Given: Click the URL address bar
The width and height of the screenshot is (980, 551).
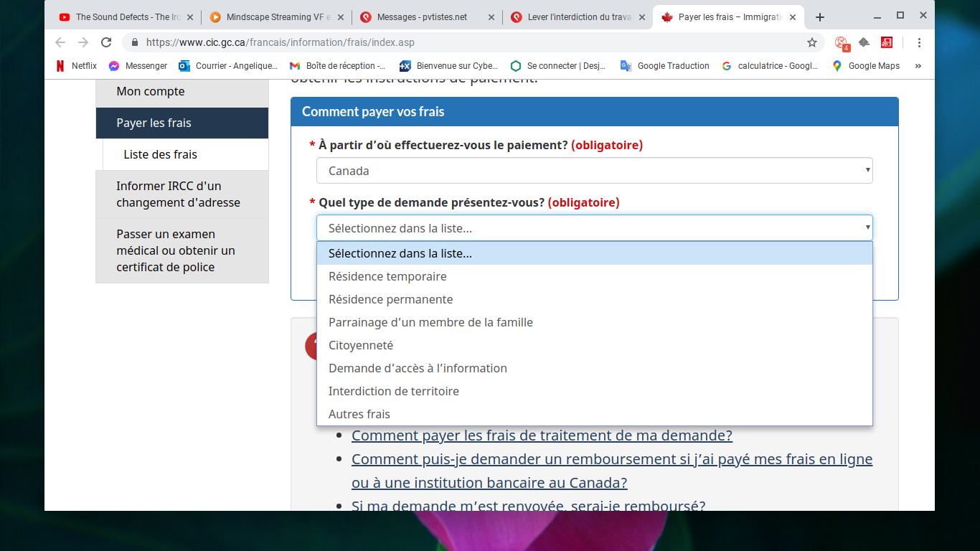Looking at the screenshot, I should [466, 42].
